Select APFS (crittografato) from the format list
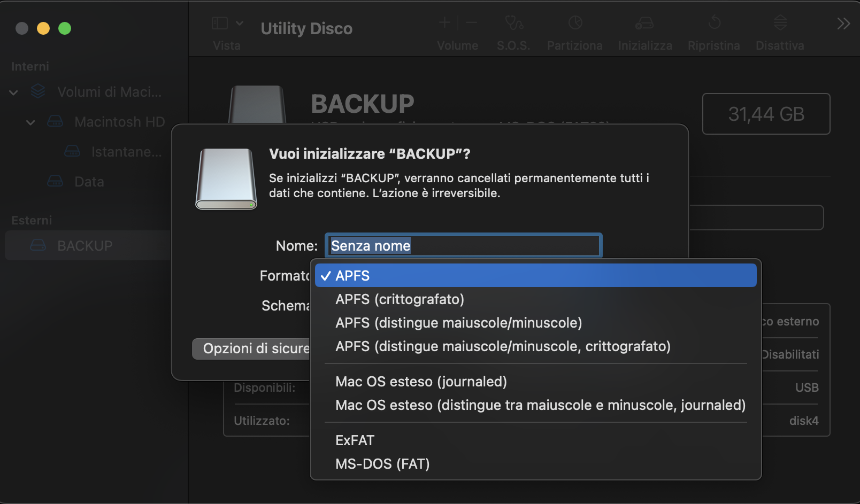This screenshot has width=860, height=504. 400,299
